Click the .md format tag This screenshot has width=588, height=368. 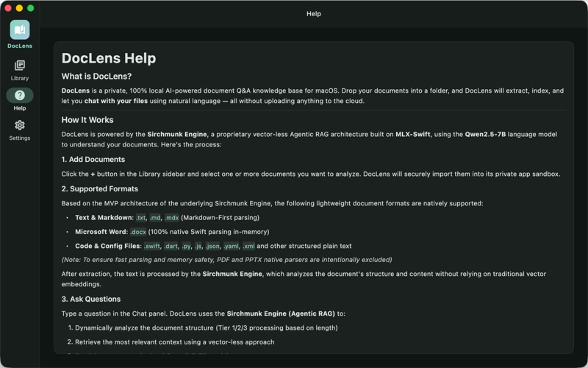click(155, 218)
